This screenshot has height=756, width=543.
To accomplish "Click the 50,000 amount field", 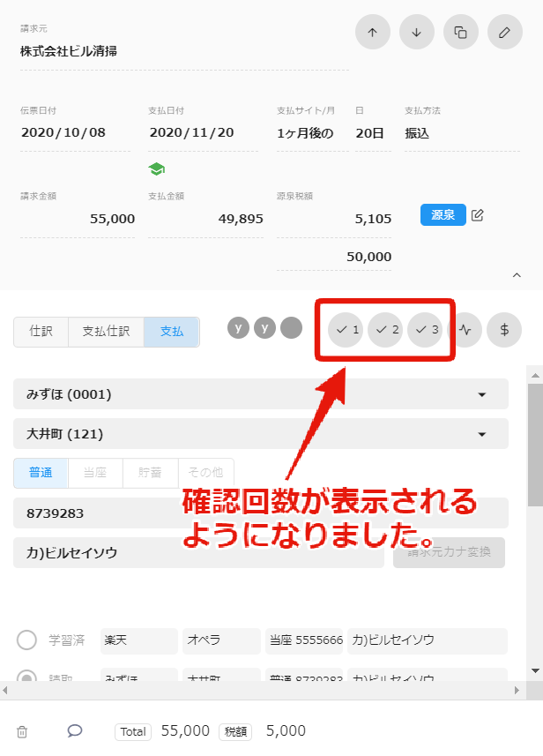I will click(x=334, y=257).
